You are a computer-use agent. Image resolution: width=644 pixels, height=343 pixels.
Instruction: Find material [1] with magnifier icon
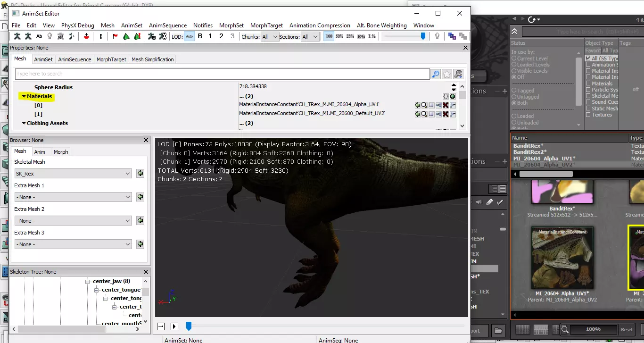424,114
